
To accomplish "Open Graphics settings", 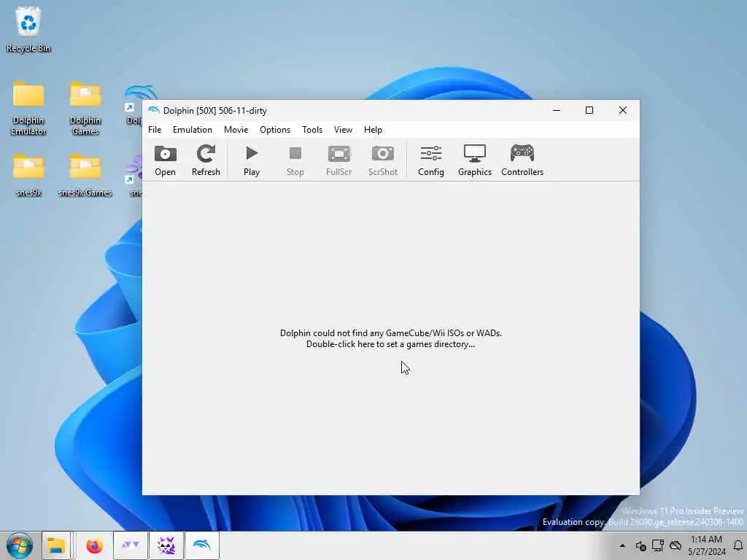I will click(474, 160).
